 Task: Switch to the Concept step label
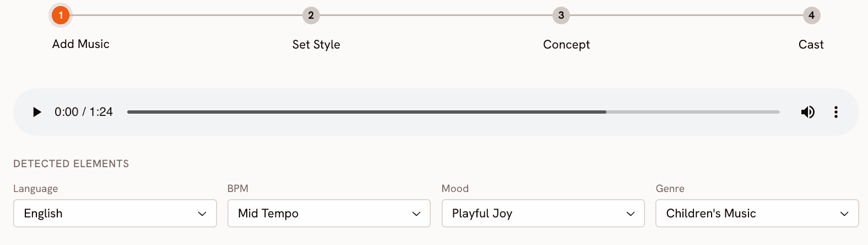coord(566,45)
